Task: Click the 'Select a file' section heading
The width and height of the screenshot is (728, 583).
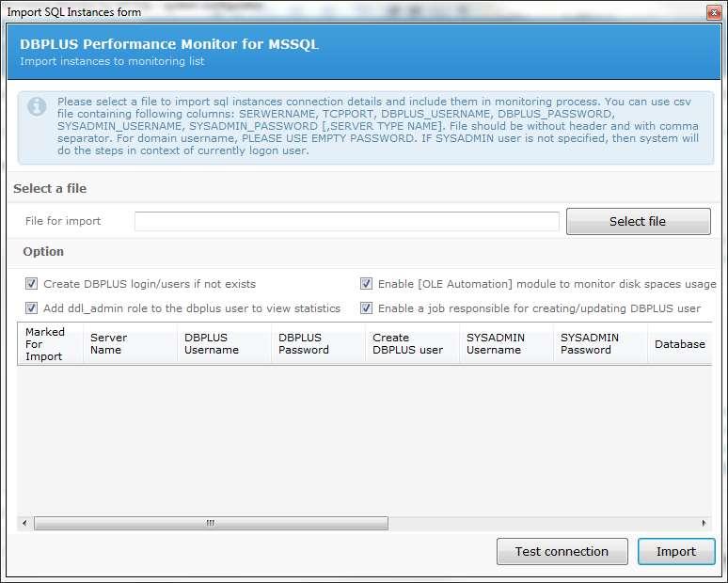Action: coord(50,188)
